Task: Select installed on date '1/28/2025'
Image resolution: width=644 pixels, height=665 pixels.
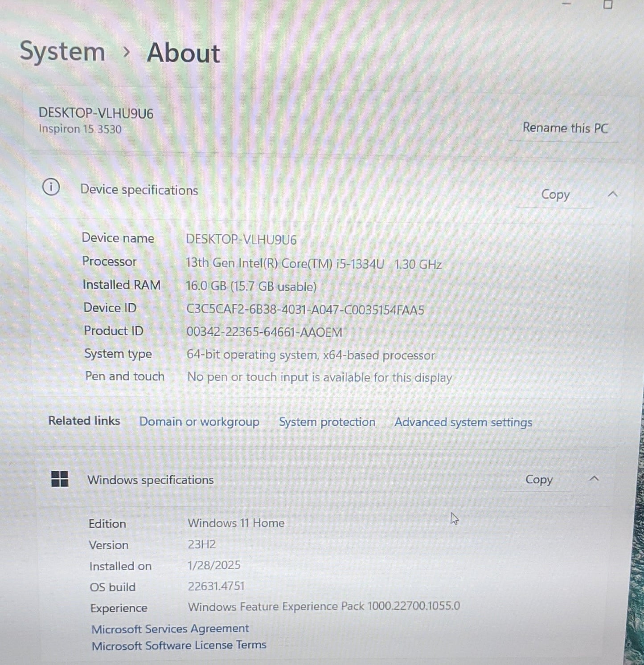Action: tap(214, 565)
